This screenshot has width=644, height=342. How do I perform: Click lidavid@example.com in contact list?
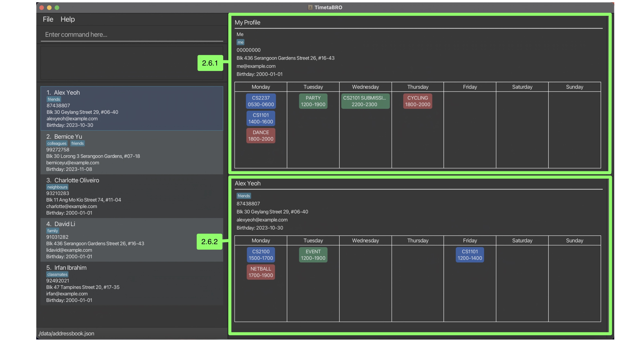[69, 250]
